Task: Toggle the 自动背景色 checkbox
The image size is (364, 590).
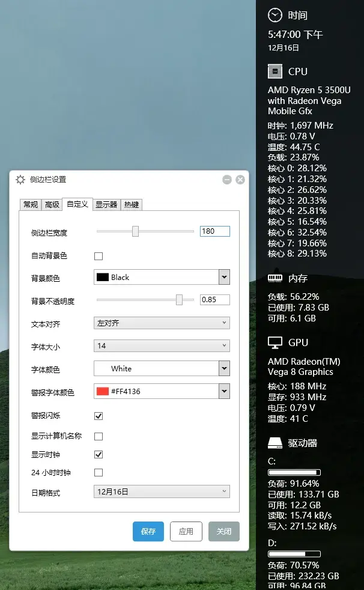Action: (99, 256)
